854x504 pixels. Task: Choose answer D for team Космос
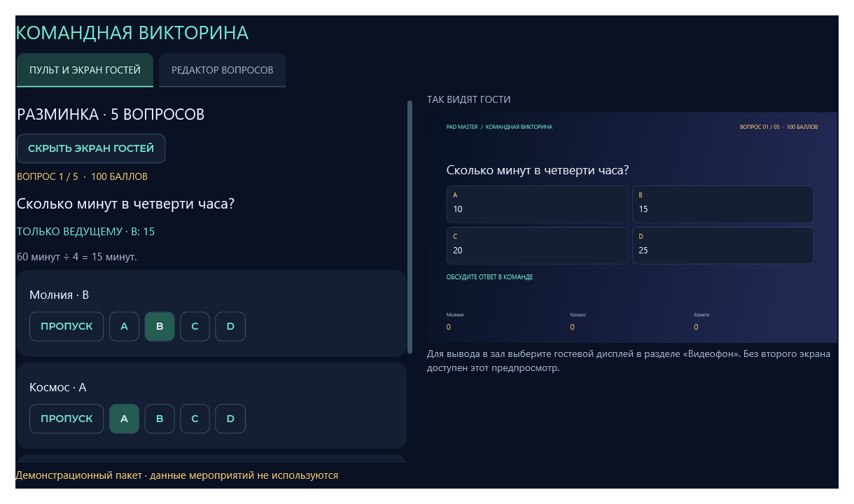[x=230, y=419]
